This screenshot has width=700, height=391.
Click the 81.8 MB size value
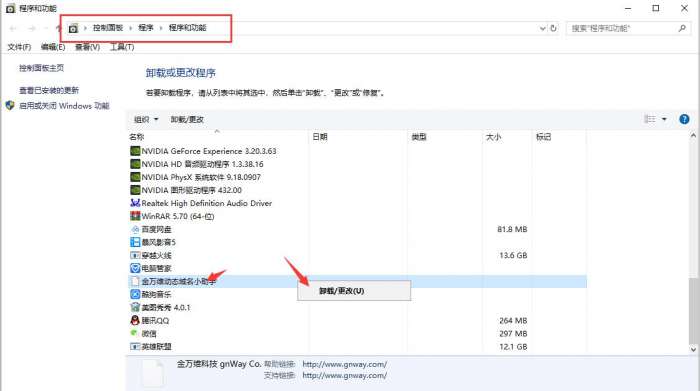click(512, 229)
